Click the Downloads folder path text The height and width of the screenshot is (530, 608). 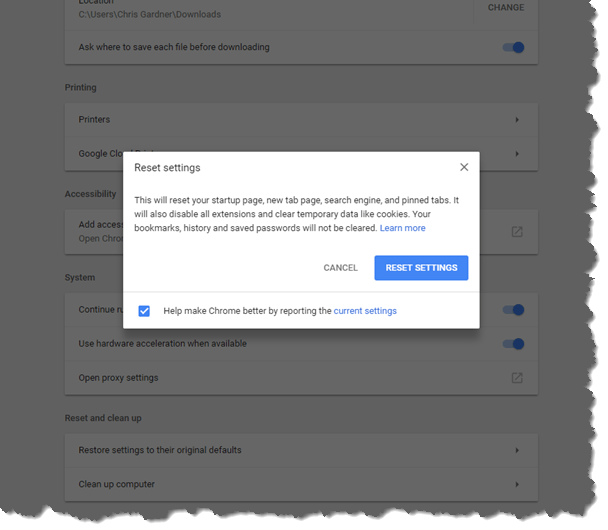(149, 15)
